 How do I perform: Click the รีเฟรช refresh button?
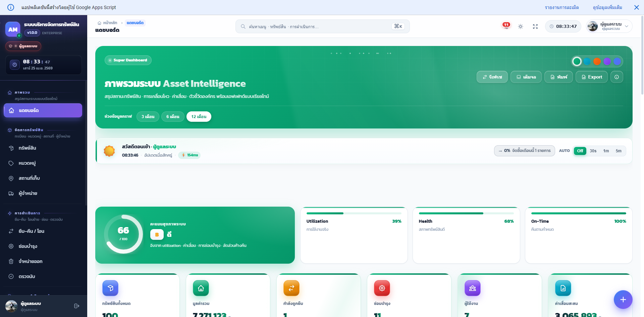pyautogui.click(x=492, y=77)
